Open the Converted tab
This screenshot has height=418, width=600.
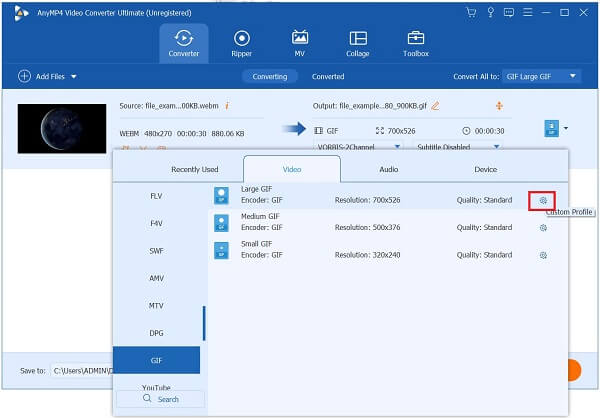click(x=328, y=76)
